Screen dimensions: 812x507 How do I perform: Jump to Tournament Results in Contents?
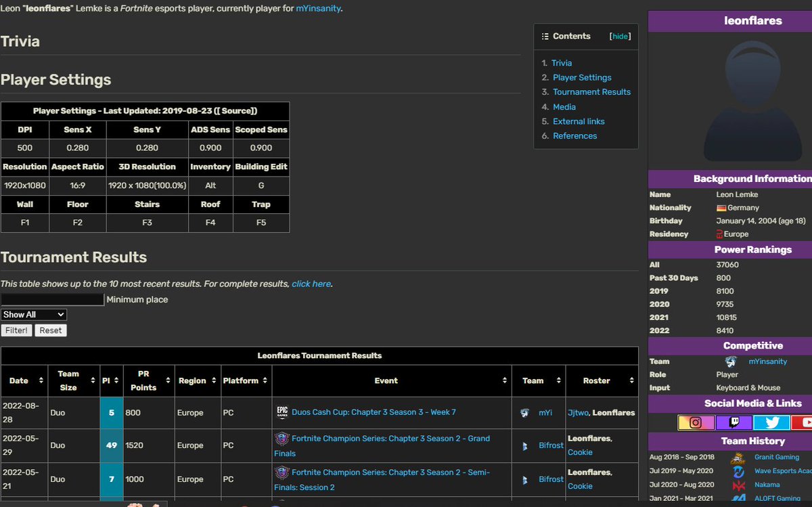tap(591, 92)
